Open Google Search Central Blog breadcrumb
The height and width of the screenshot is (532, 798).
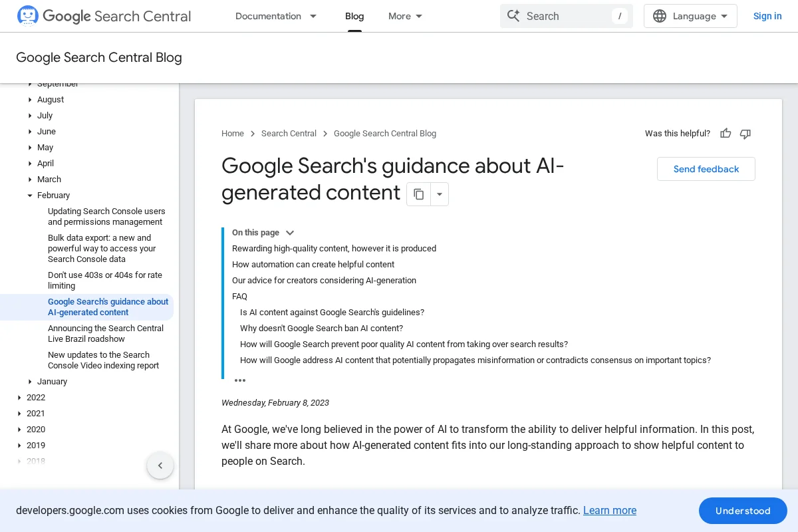(385, 134)
